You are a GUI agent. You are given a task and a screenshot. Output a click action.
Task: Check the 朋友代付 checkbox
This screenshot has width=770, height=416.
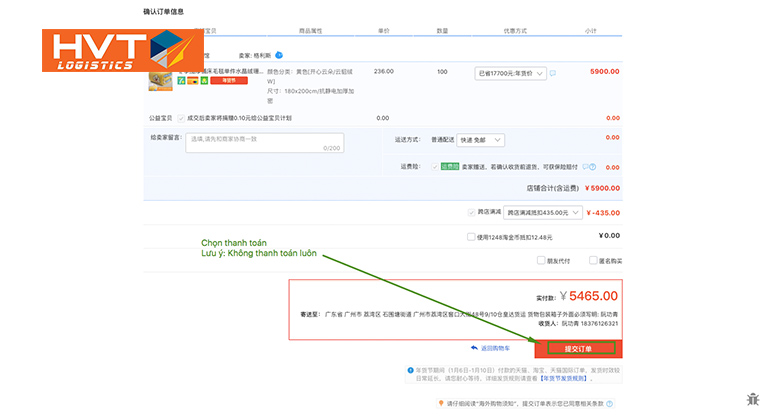541,260
